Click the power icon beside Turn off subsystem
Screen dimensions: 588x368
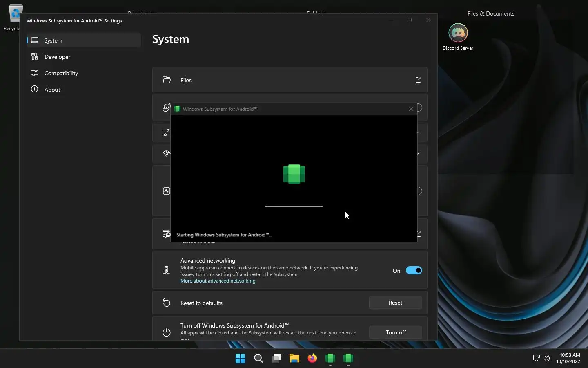coord(167,332)
